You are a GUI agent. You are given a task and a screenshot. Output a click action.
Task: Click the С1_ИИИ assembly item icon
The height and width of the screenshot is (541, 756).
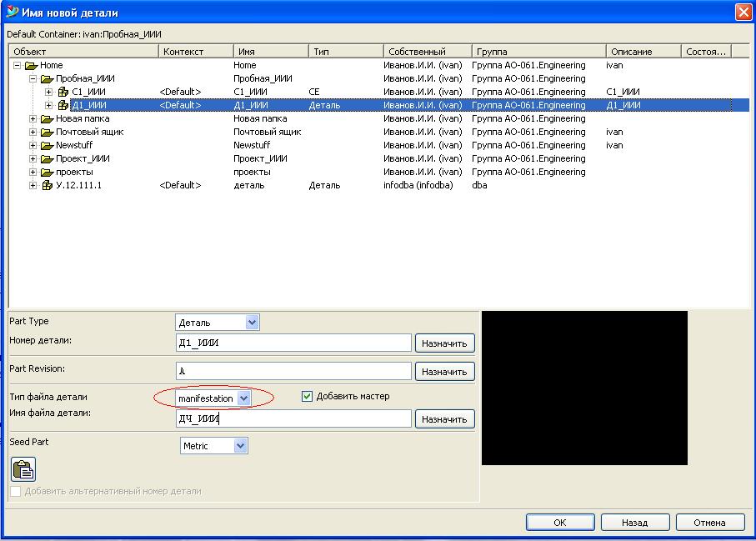[x=63, y=92]
